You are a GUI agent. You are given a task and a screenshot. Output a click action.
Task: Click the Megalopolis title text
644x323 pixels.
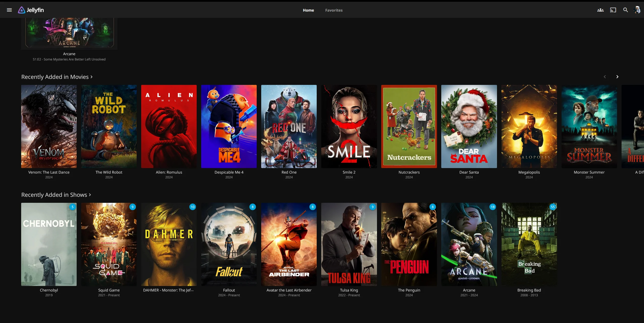[x=529, y=172]
